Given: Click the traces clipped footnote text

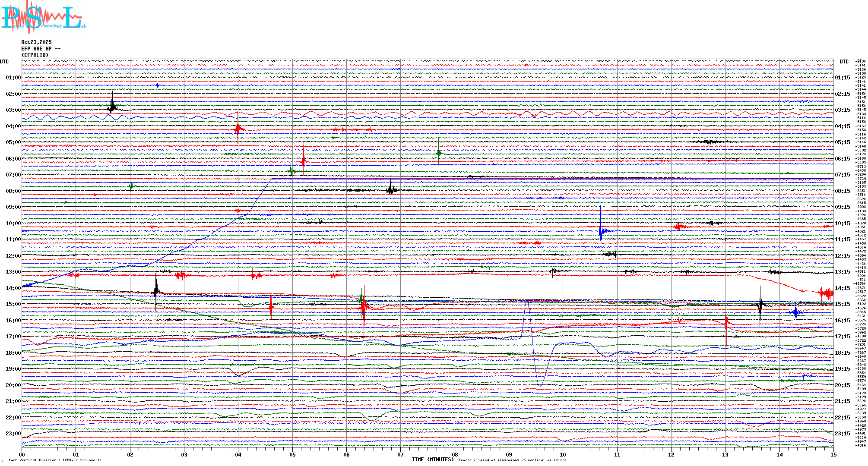Looking at the screenshot, I should click(x=512, y=460).
